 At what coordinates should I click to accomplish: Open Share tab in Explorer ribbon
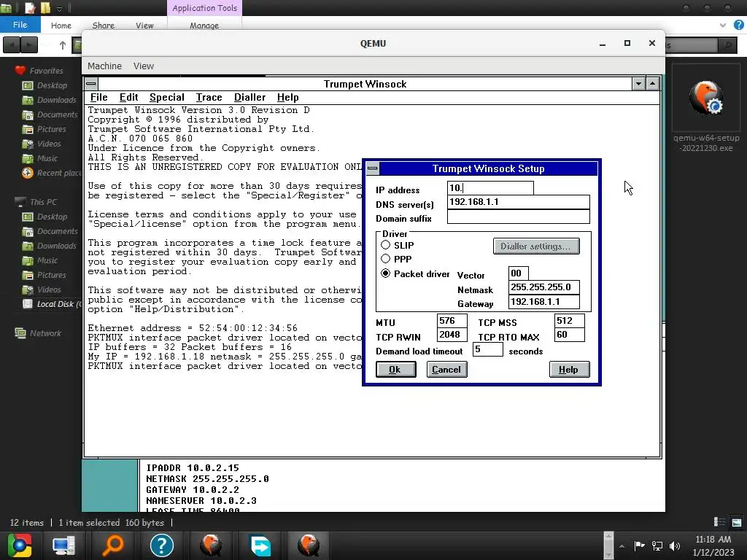coord(103,26)
